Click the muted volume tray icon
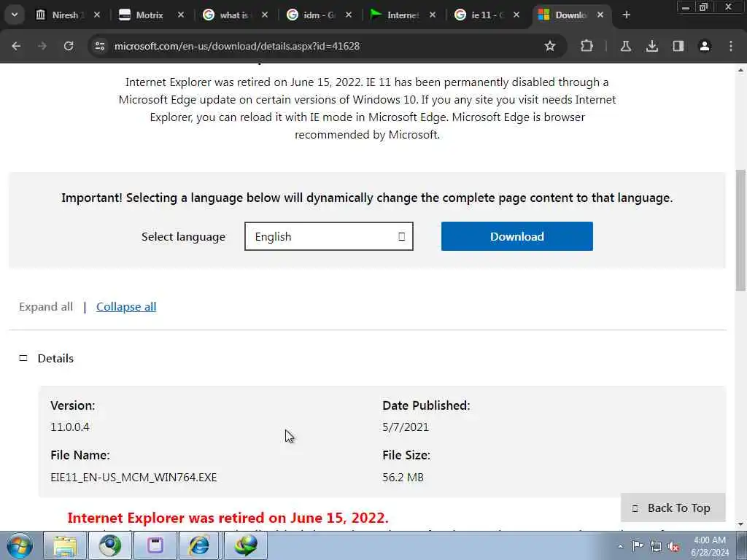 [x=673, y=547]
